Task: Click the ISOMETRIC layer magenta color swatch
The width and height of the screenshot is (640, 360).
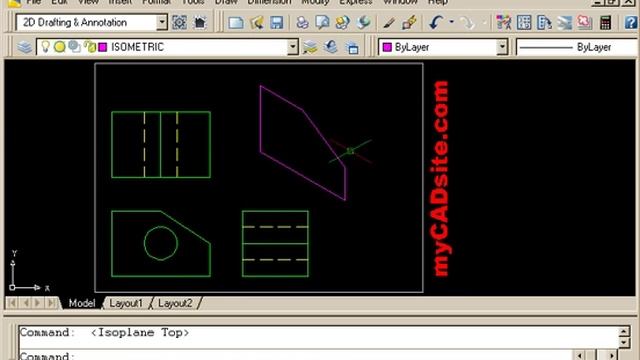Action: click(x=103, y=47)
